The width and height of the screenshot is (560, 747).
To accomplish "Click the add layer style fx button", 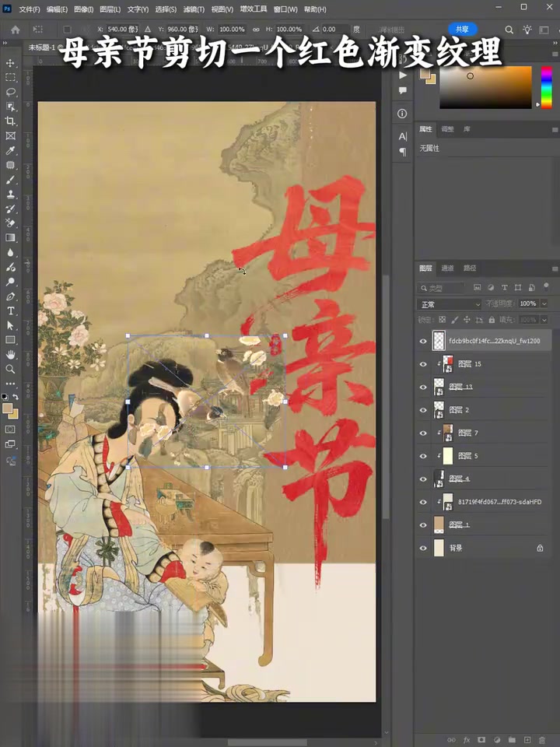I will pyautogui.click(x=467, y=740).
